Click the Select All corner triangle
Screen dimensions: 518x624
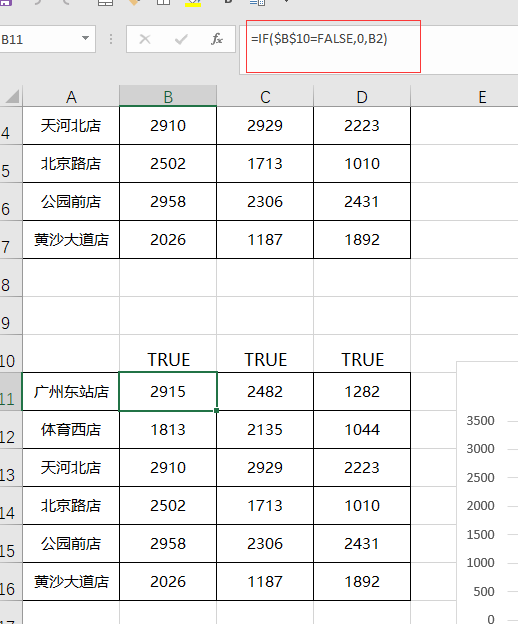pyautogui.click(x=12, y=97)
